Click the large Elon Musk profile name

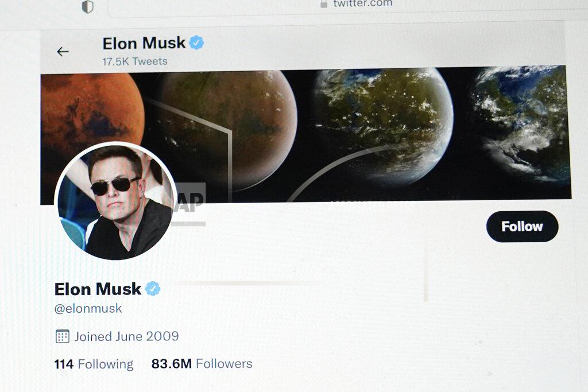point(98,289)
